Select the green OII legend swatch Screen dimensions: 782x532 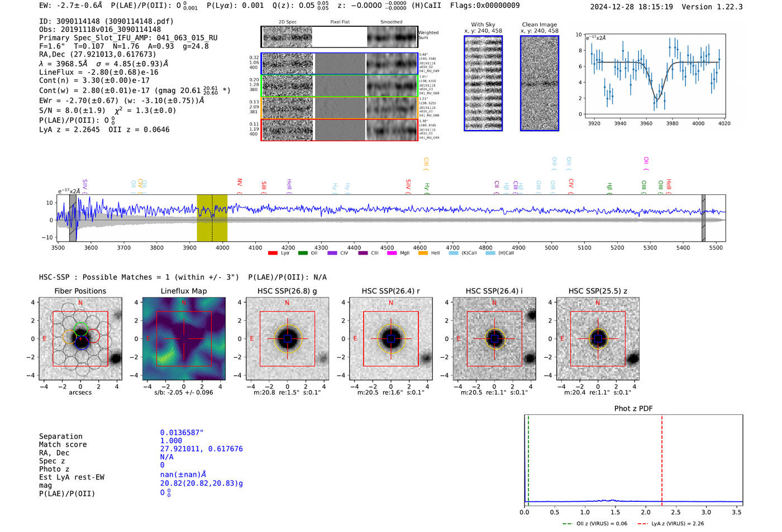pyautogui.click(x=303, y=253)
